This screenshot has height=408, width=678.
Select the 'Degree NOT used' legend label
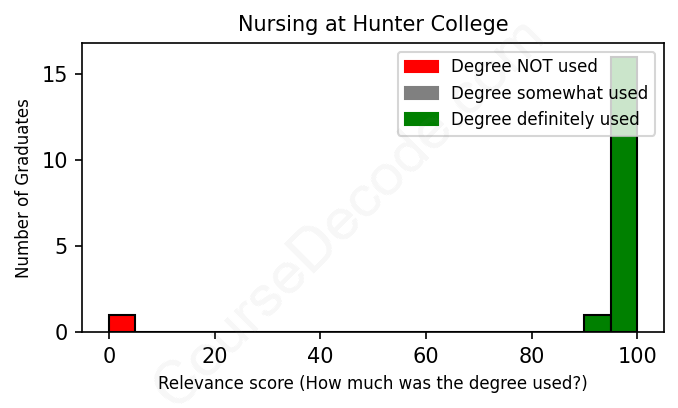click(x=524, y=67)
